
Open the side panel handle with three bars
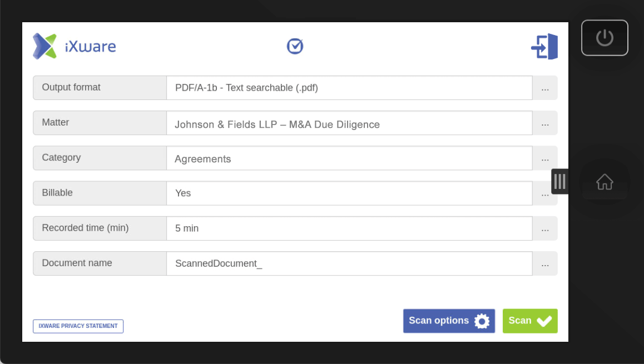[559, 181]
